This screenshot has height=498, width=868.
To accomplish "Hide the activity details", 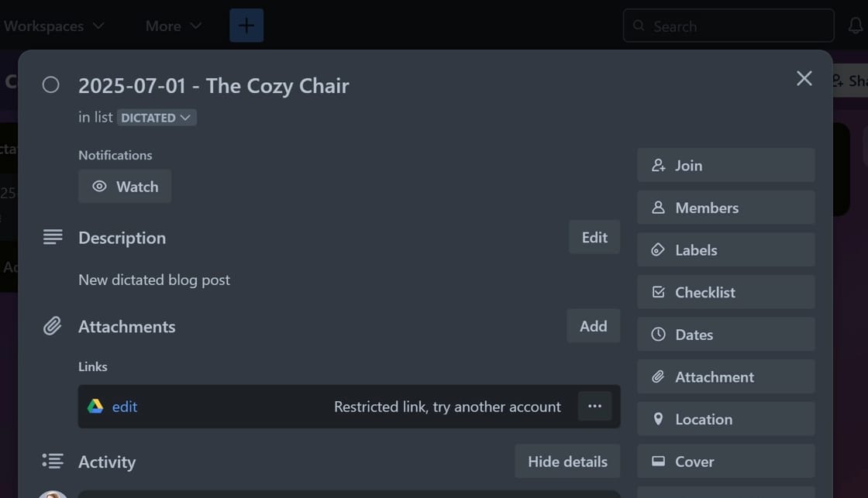I will coord(567,461).
